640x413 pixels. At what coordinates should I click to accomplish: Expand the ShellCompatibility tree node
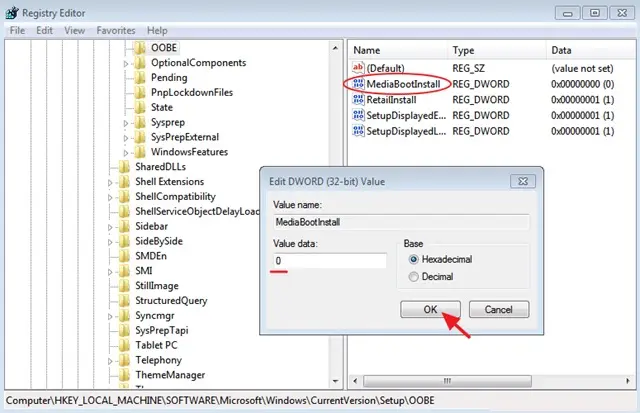pyautogui.click(x=110, y=198)
